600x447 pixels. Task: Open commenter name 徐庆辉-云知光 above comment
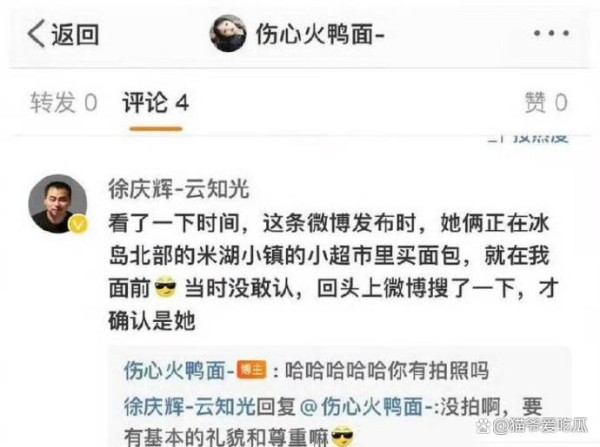click(x=179, y=189)
